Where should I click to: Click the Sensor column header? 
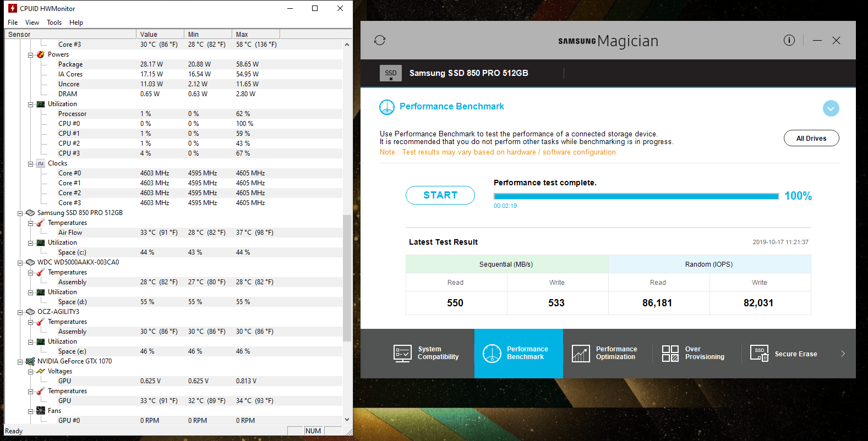tap(70, 34)
